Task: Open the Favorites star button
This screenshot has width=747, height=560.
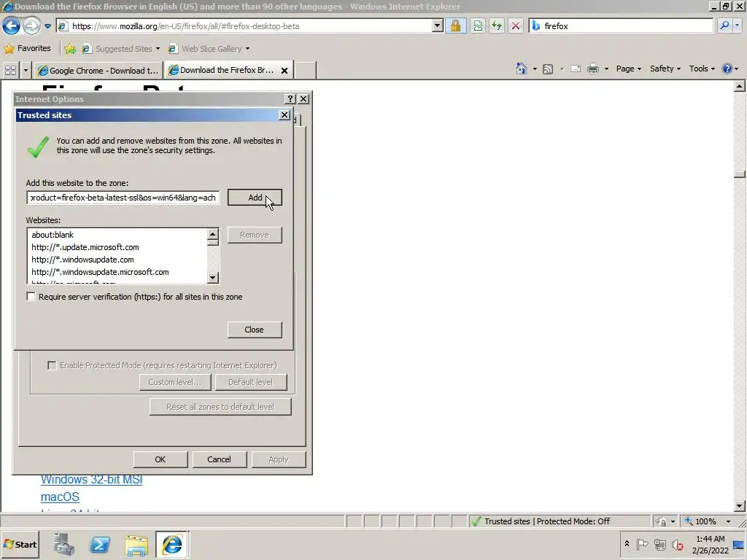Action: [27, 48]
